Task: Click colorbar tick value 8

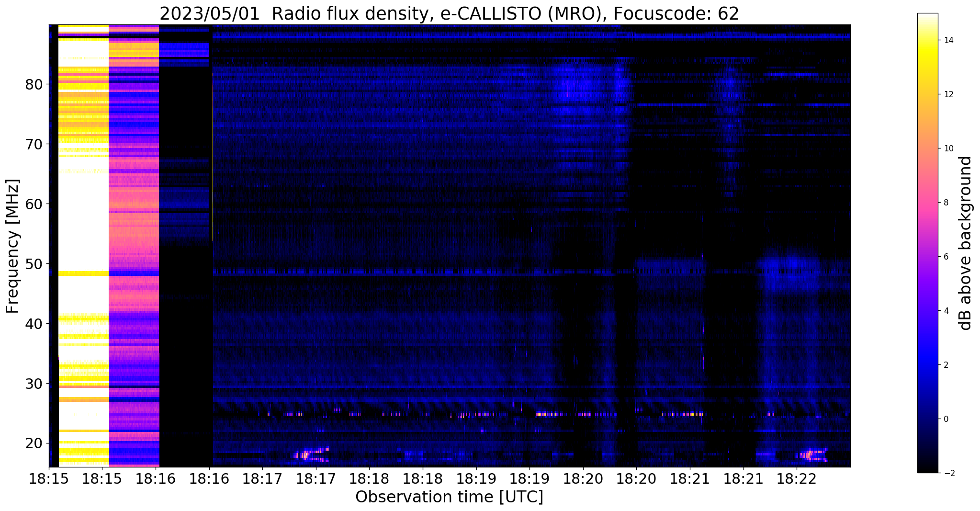Action: 946,203
